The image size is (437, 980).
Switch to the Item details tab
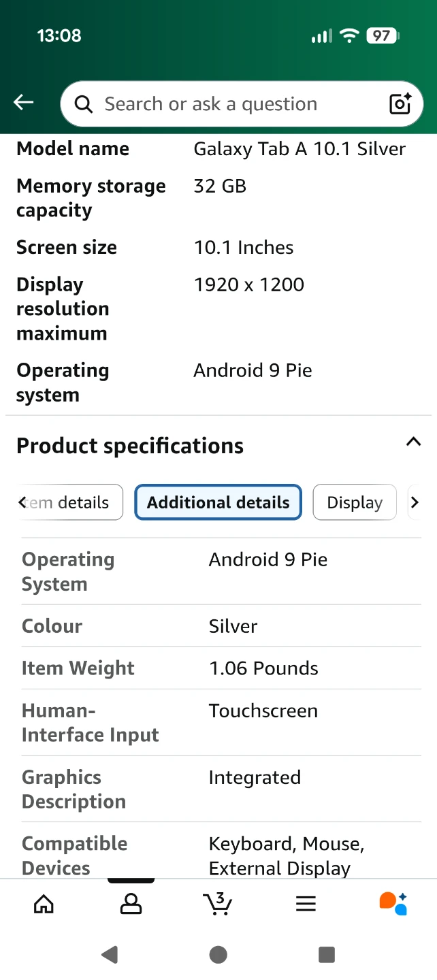pos(71,502)
